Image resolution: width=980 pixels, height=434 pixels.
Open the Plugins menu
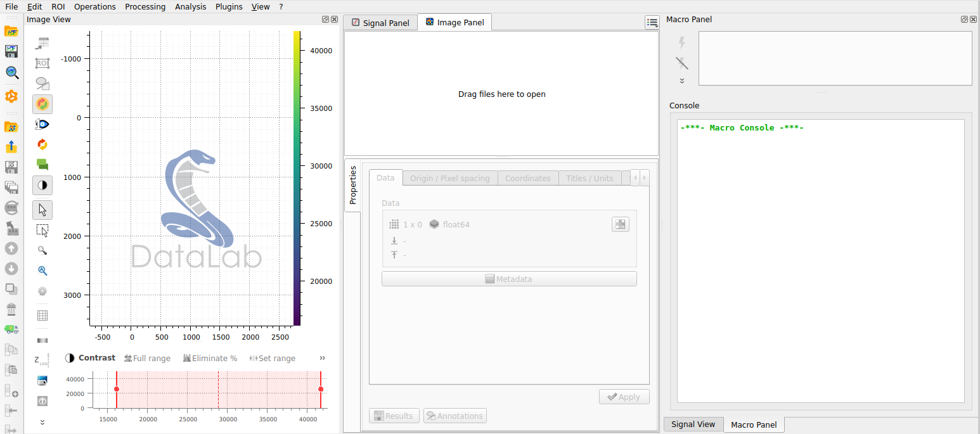pyautogui.click(x=229, y=6)
